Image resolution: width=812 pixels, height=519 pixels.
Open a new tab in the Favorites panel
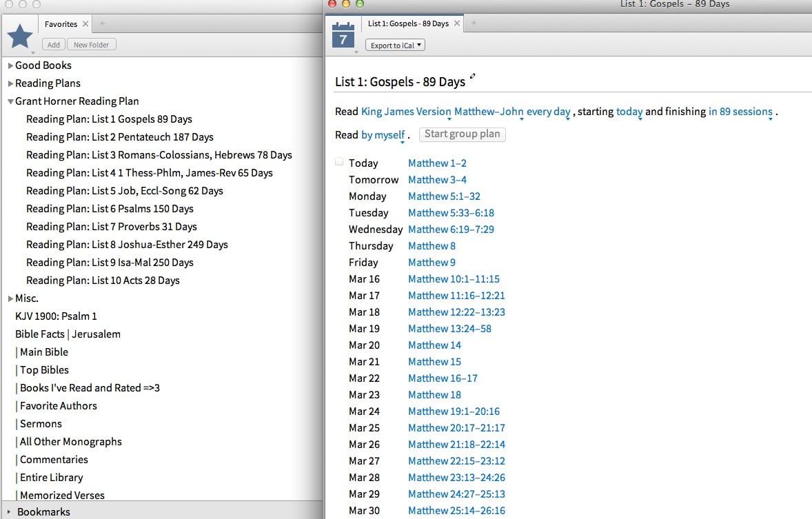coord(101,23)
